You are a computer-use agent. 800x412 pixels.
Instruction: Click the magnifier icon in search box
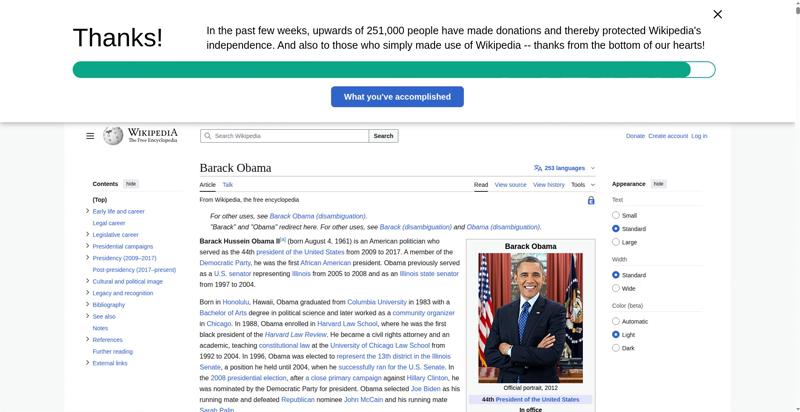(x=207, y=136)
